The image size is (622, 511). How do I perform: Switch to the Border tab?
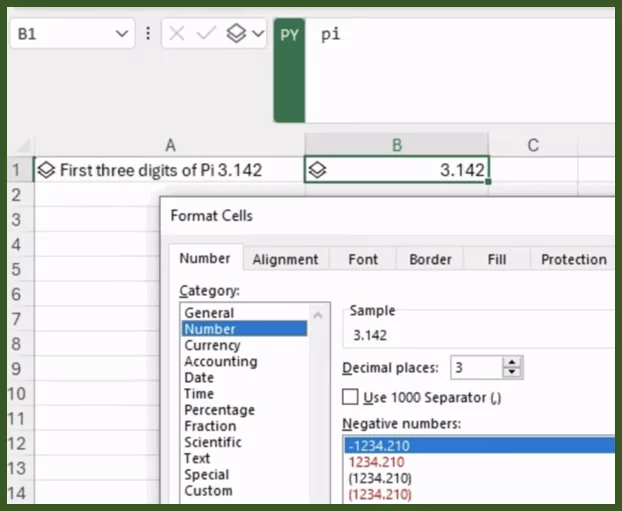(x=430, y=259)
